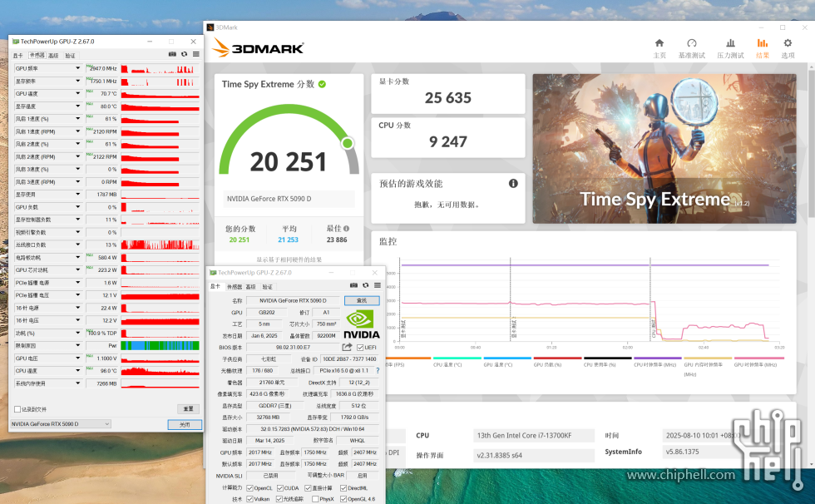
Task: Click the purple CPU clock frequency legend swatch
Action: [x=658, y=358]
